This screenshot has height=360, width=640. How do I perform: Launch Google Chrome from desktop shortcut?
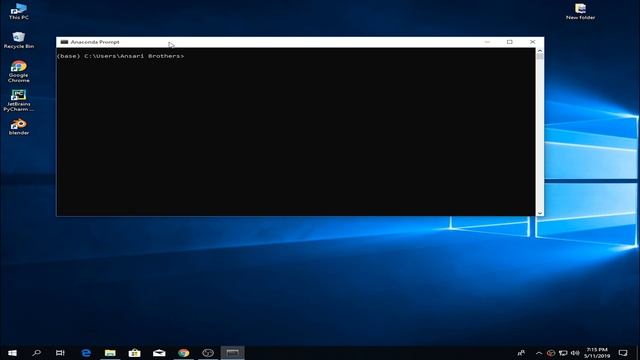pyautogui.click(x=18, y=71)
